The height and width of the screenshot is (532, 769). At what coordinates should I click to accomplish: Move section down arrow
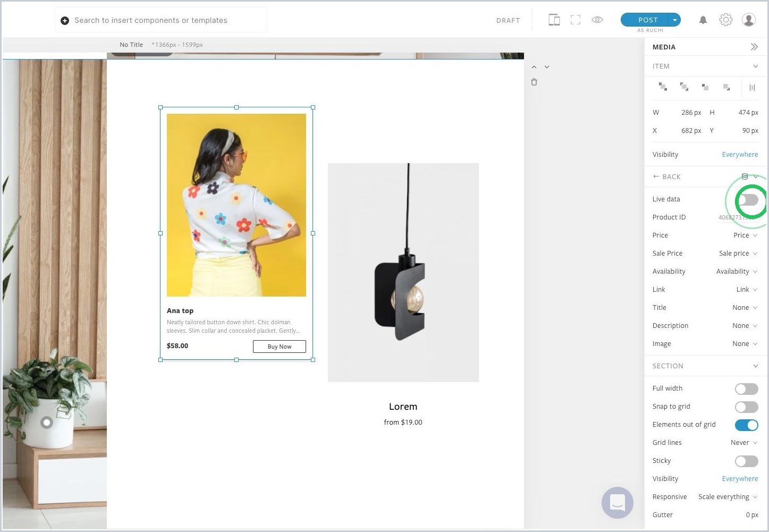click(547, 67)
